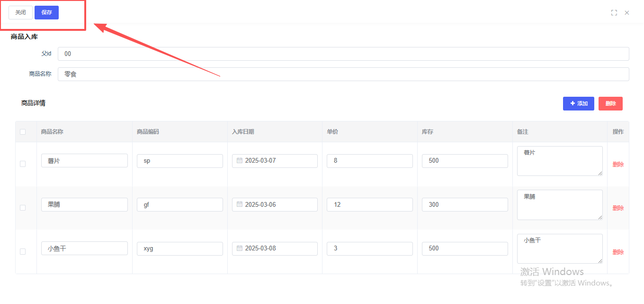Check the checkbox for the 薯片 row
Viewport: 644px width, 304px height.
(23, 164)
